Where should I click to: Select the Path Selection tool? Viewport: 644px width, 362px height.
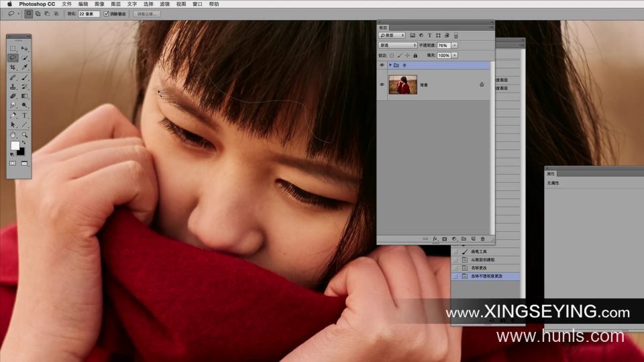tap(13, 125)
